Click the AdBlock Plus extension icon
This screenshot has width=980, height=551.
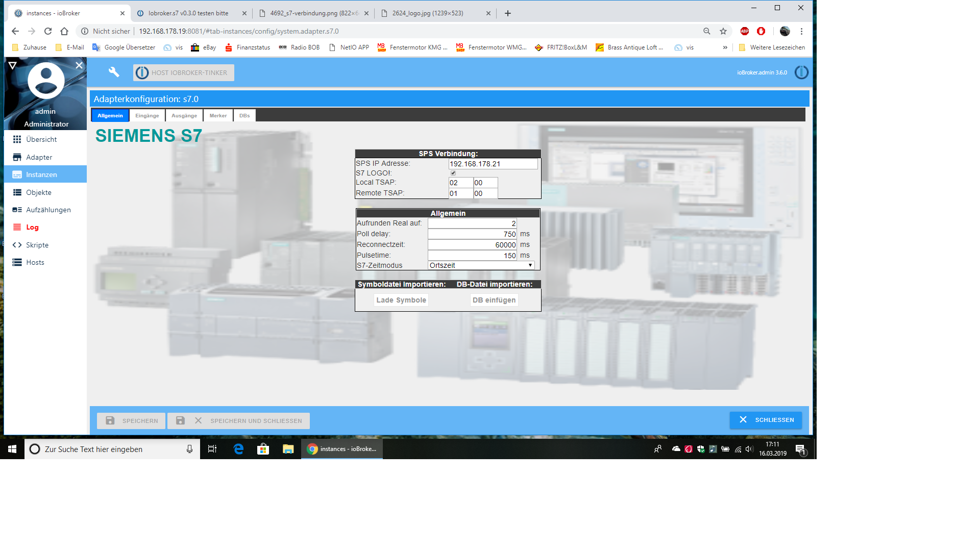coord(745,31)
